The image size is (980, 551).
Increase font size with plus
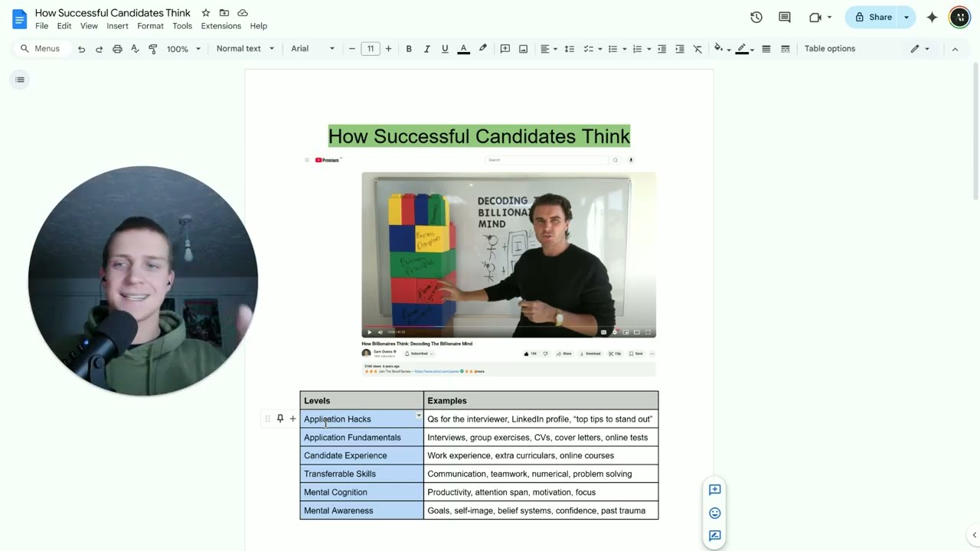[x=388, y=49]
